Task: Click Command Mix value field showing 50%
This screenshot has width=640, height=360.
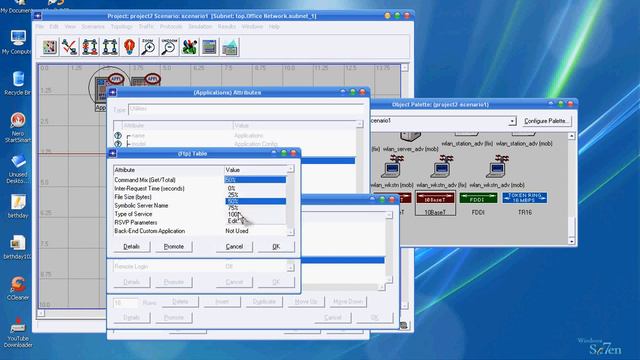Action: coord(255,180)
